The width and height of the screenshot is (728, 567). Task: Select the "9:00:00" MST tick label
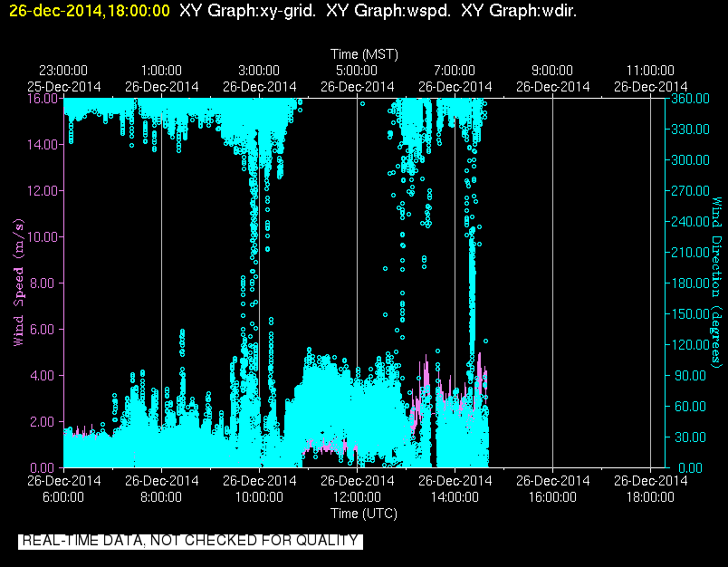pos(552,71)
